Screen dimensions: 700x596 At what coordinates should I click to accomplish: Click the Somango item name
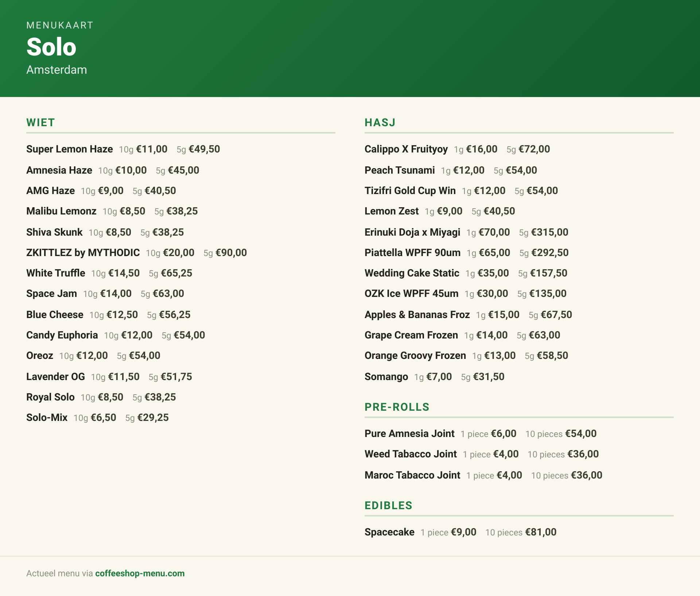point(386,377)
